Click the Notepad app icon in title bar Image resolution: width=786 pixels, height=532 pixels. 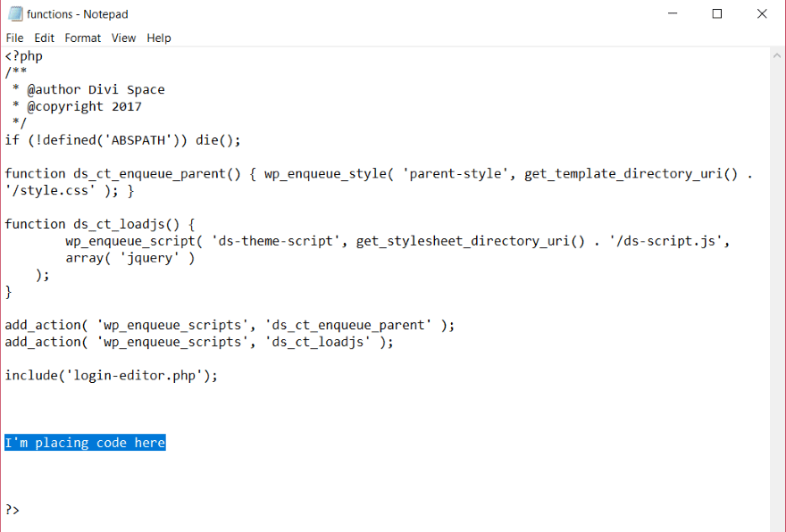click(x=15, y=14)
